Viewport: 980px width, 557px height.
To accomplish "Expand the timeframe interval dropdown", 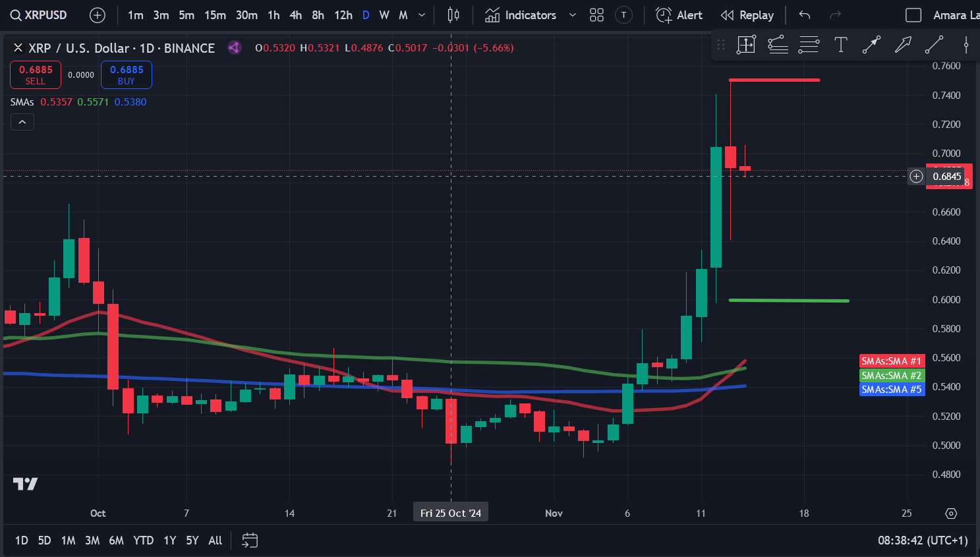I will tap(422, 15).
